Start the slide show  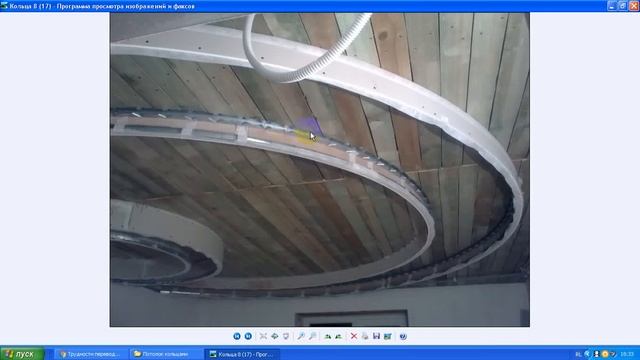point(286,336)
